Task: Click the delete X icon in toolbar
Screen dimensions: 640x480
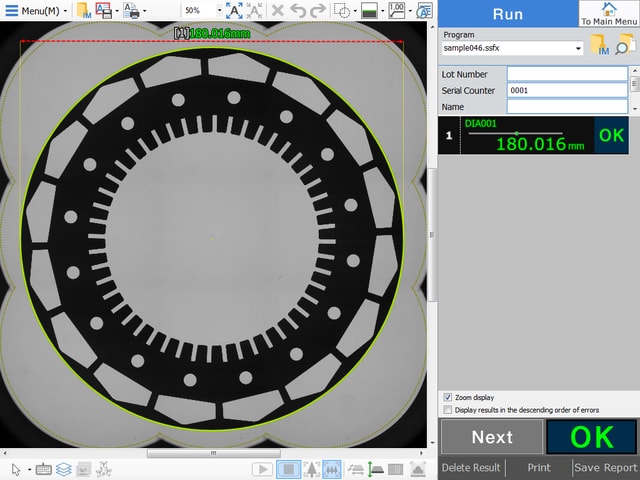Action: click(x=278, y=11)
